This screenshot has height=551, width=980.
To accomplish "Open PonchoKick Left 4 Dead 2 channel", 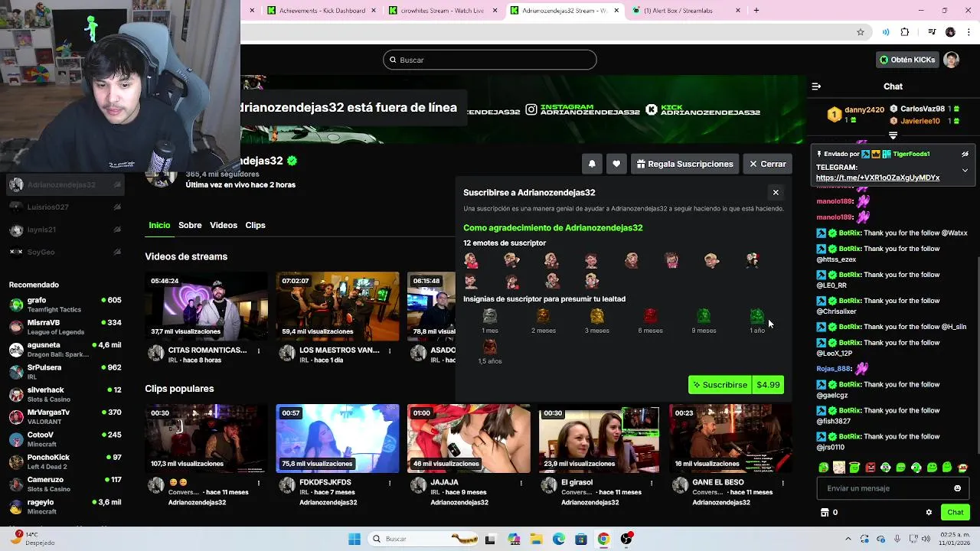I will (65, 461).
